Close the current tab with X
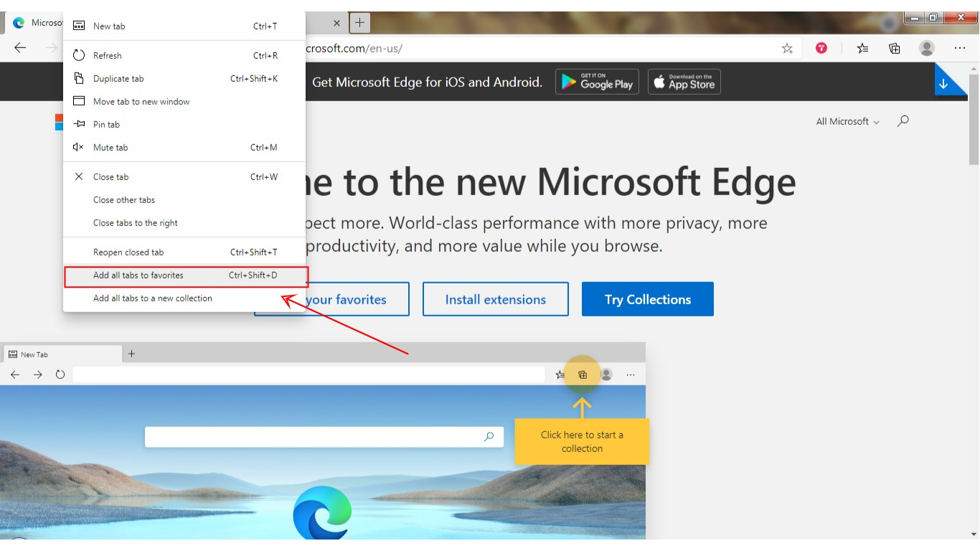Image resolution: width=980 pixels, height=551 pixels. [336, 23]
